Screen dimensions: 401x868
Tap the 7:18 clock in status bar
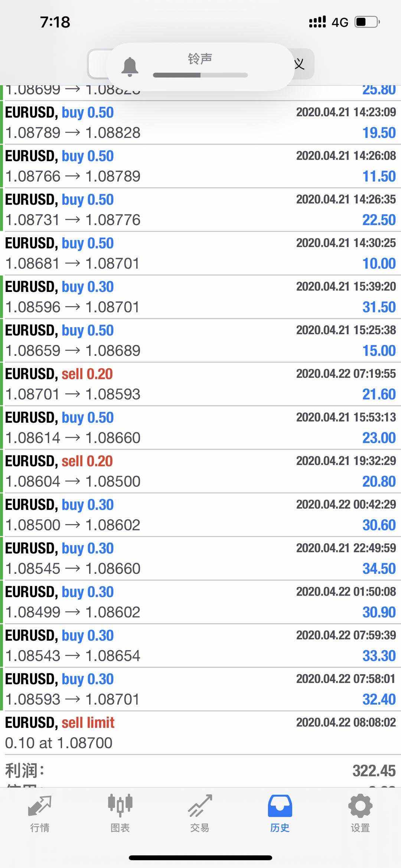click(x=55, y=22)
